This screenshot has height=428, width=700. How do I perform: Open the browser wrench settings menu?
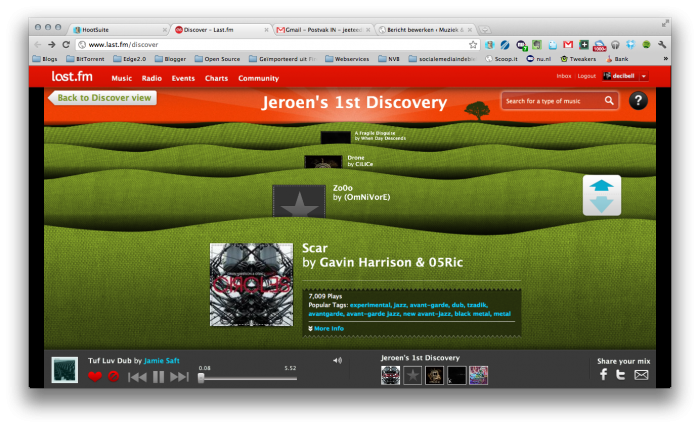click(x=662, y=45)
